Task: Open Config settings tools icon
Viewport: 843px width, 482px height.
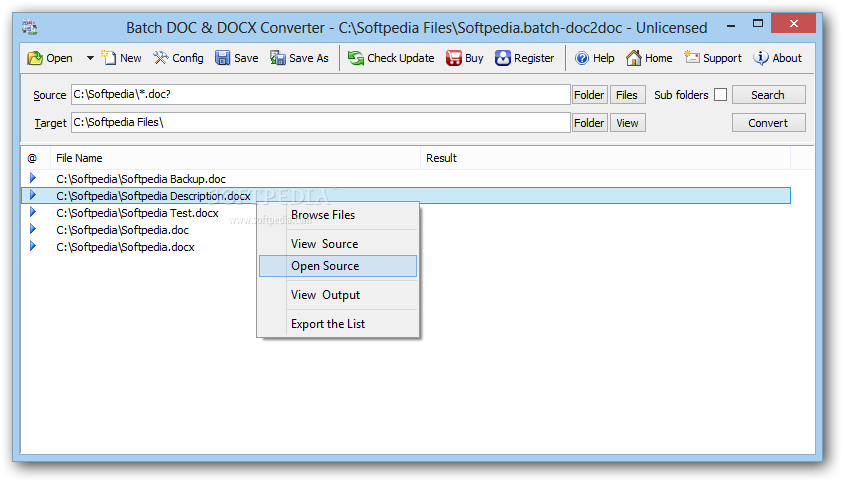Action: click(x=160, y=57)
